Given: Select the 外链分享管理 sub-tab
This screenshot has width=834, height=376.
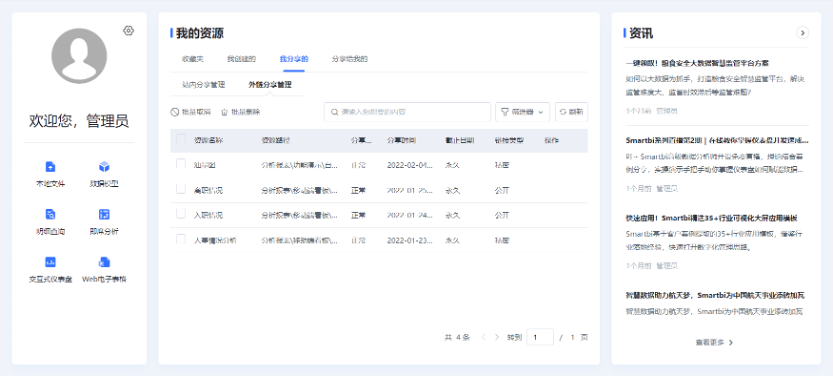Looking at the screenshot, I should coord(270,85).
